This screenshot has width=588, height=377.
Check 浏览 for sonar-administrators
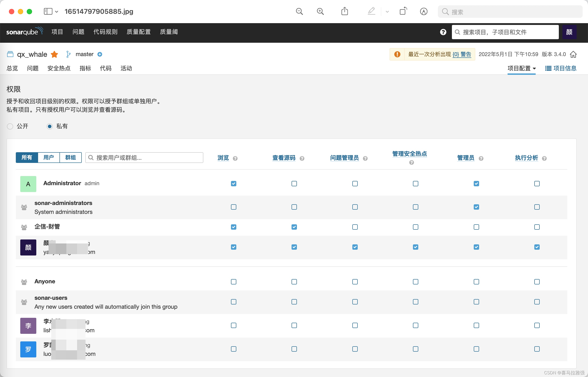233,207
